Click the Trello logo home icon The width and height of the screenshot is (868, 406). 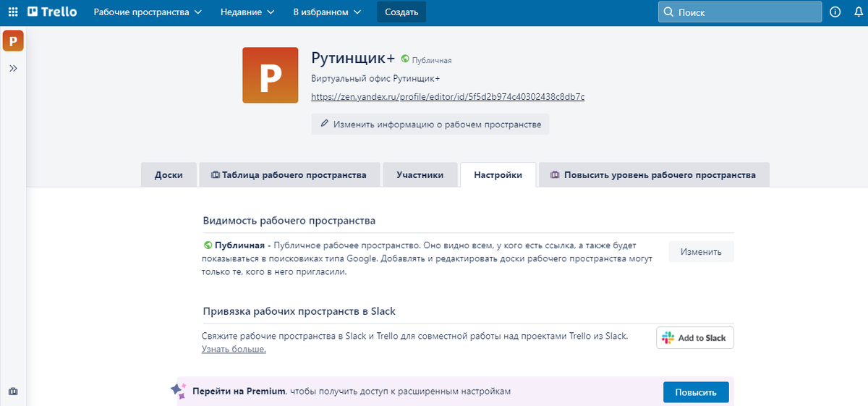(52, 12)
